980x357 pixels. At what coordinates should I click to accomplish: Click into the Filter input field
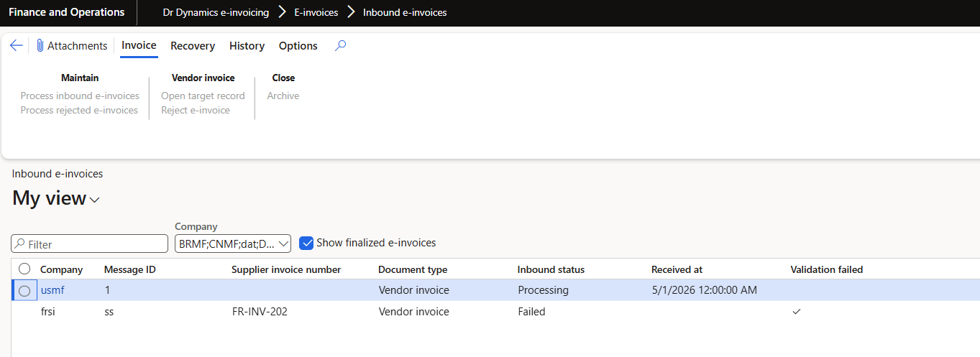(89, 244)
